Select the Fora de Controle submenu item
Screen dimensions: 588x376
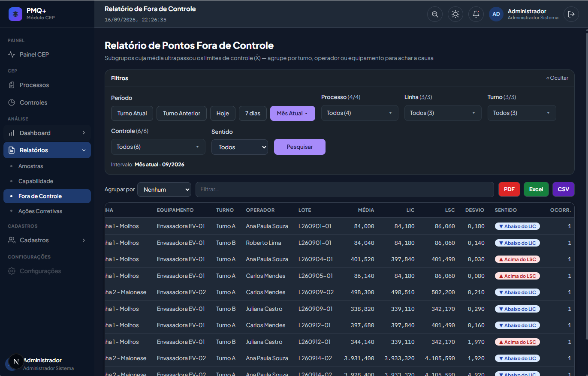tap(47, 196)
